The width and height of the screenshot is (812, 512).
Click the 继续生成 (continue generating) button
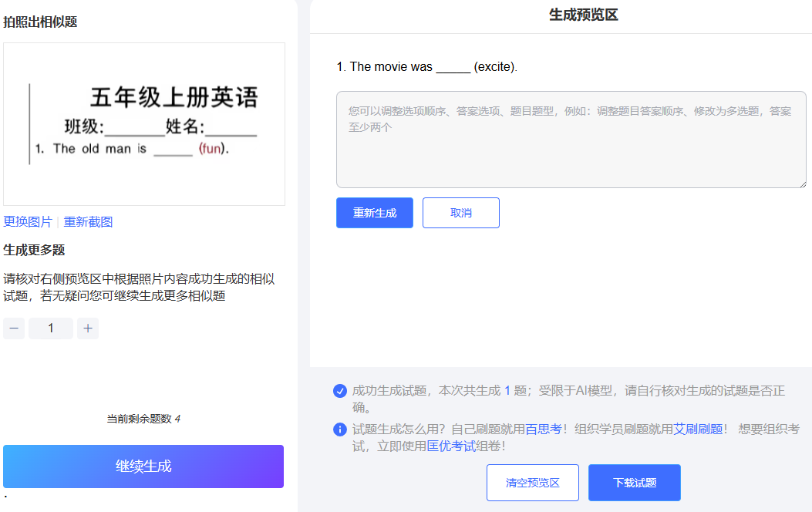pos(143,467)
